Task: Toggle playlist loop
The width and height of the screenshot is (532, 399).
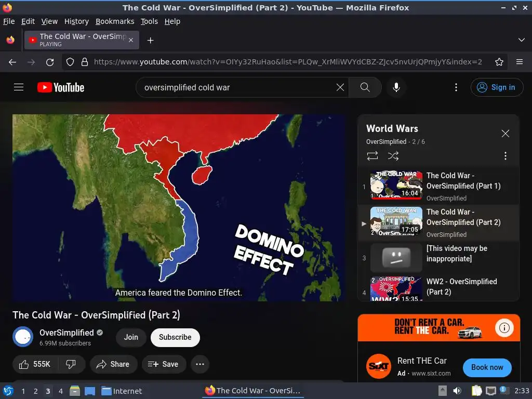Action: 372,156
